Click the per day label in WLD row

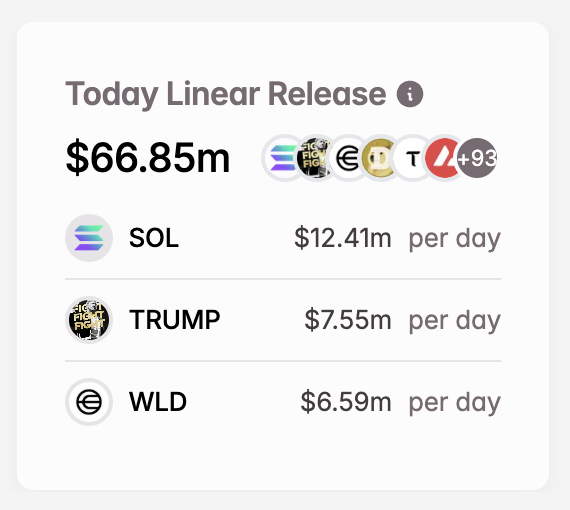(455, 403)
